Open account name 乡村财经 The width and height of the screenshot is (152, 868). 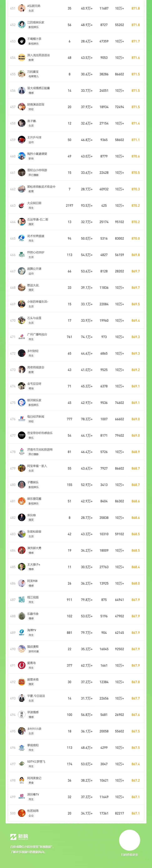(33, 351)
